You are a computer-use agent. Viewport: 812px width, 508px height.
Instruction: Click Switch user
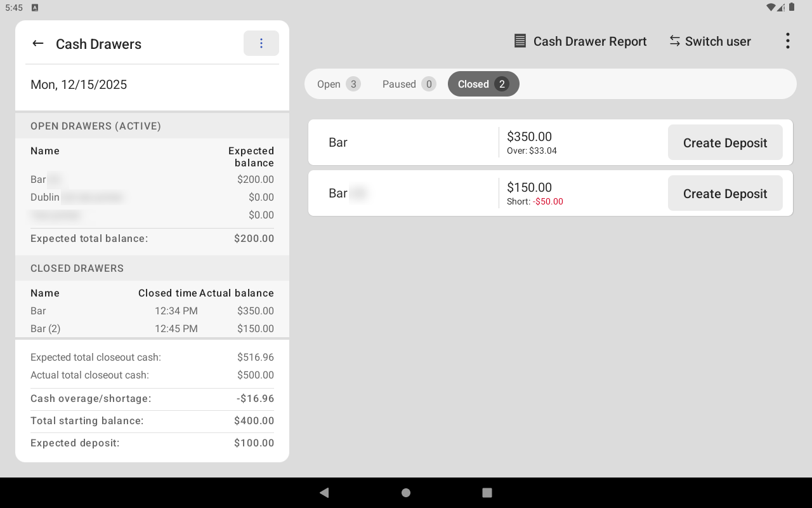[710, 41]
